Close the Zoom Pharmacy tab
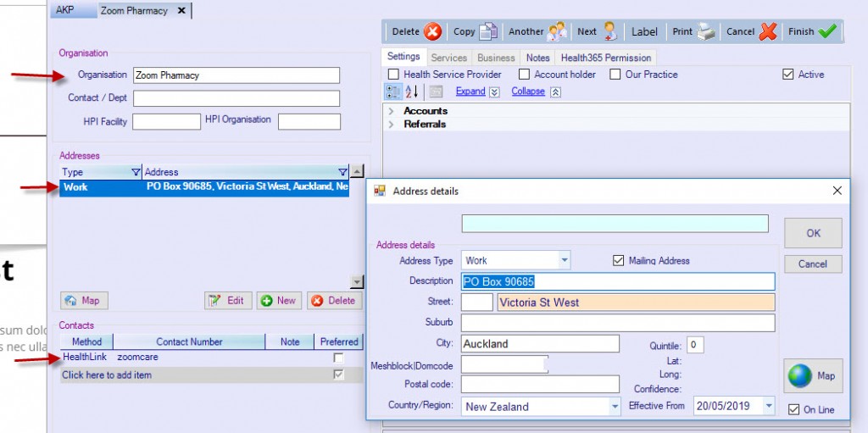 tap(181, 10)
